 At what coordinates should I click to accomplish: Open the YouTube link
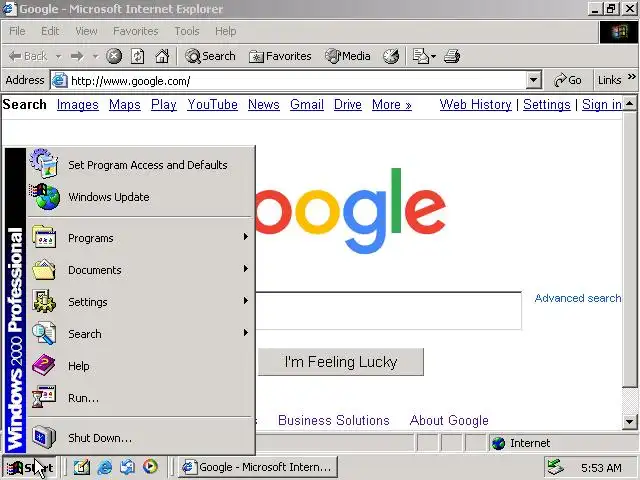(212, 104)
